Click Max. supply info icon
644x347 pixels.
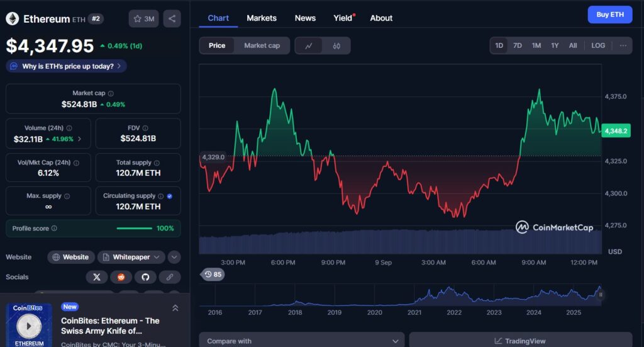67,196
